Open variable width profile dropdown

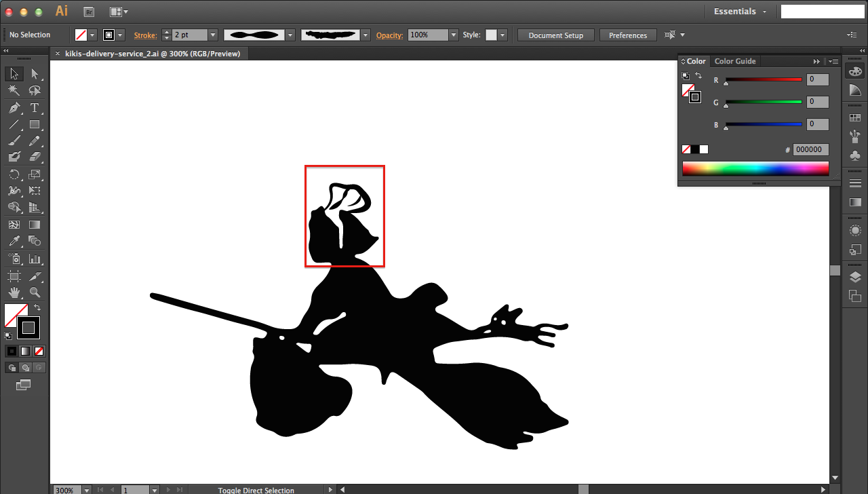(x=290, y=35)
